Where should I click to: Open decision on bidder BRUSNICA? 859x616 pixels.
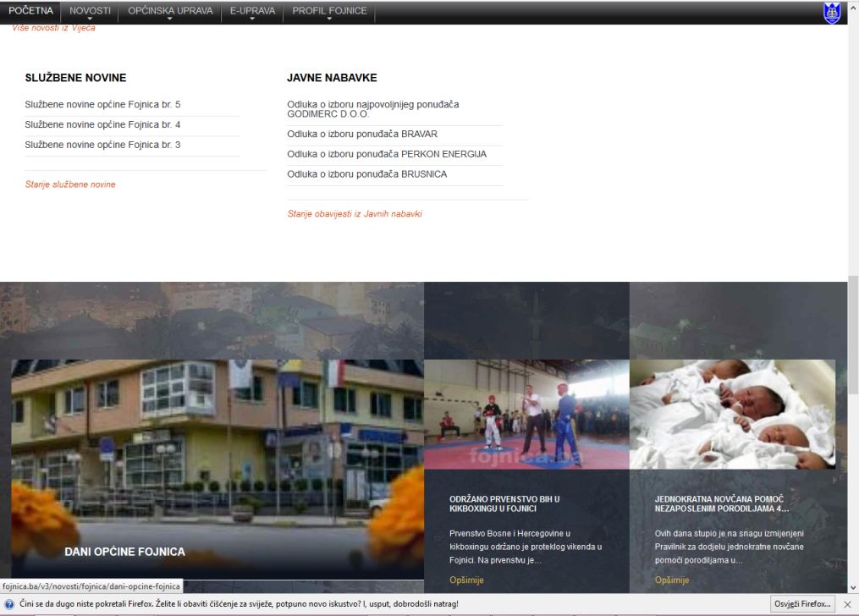(x=366, y=174)
